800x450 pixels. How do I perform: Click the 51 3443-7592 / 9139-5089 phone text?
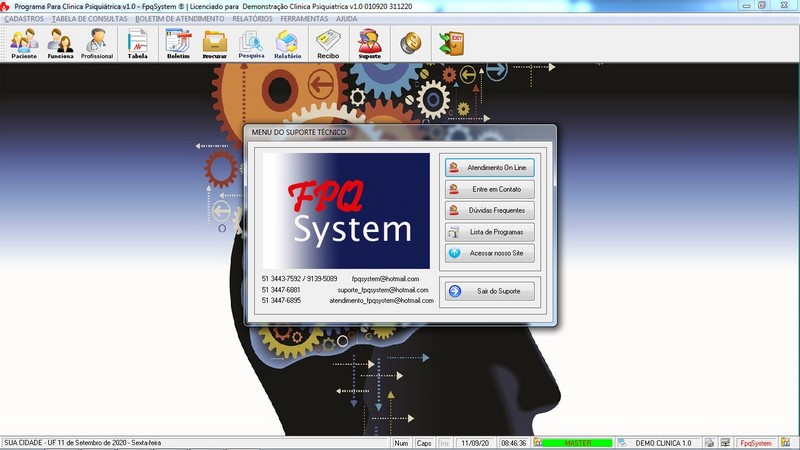click(x=299, y=279)
